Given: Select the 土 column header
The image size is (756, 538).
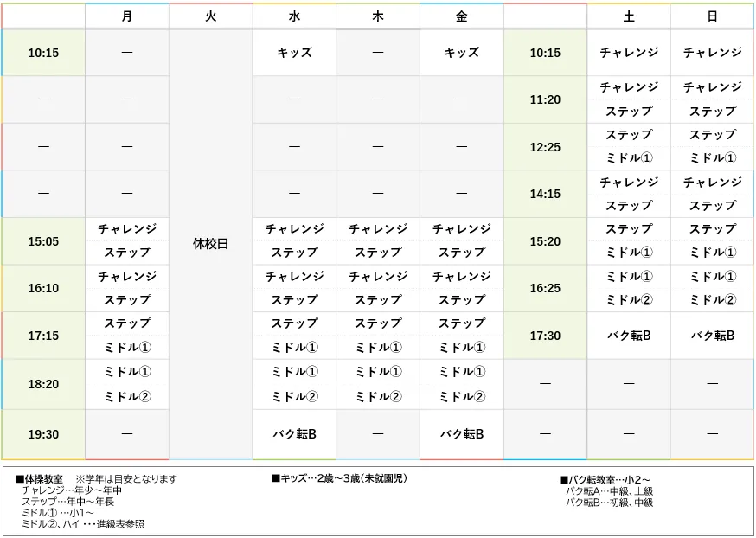Looking at the screenshot, I should pyautogui.click(x=629, y=16).
